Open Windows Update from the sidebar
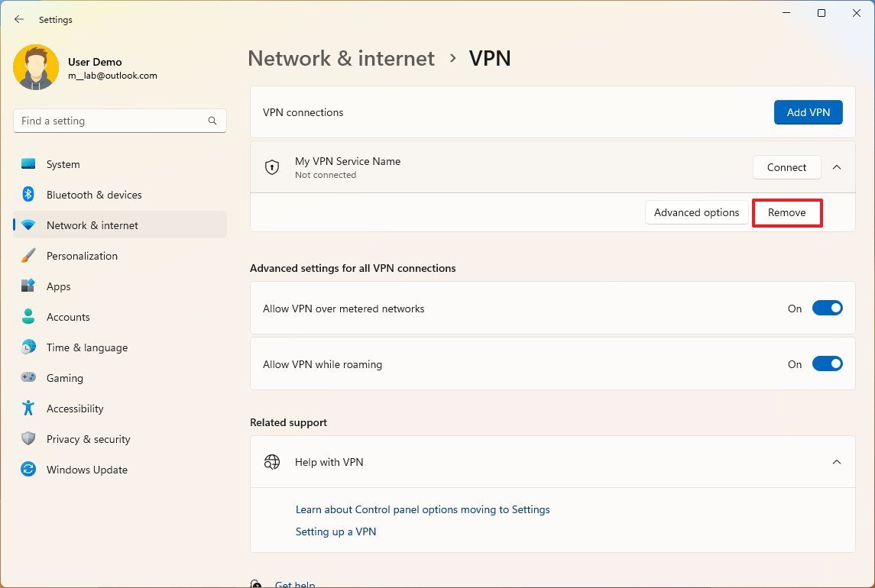The width and height of the screenshot is (875, 588). pos(28,470)
